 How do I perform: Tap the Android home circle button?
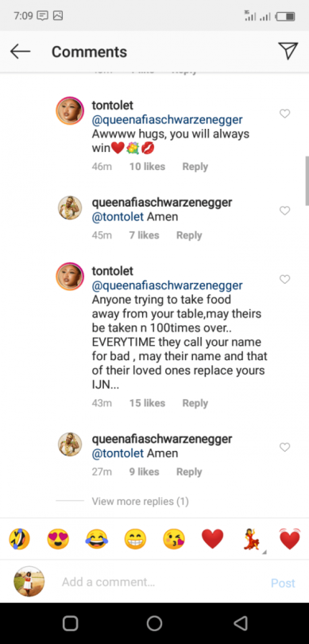coord(154,623)
